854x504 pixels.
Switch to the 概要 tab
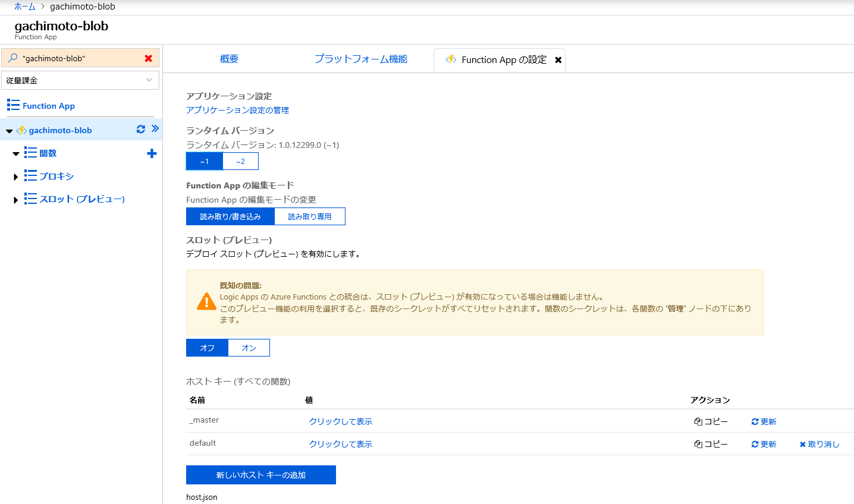point(229,59)
